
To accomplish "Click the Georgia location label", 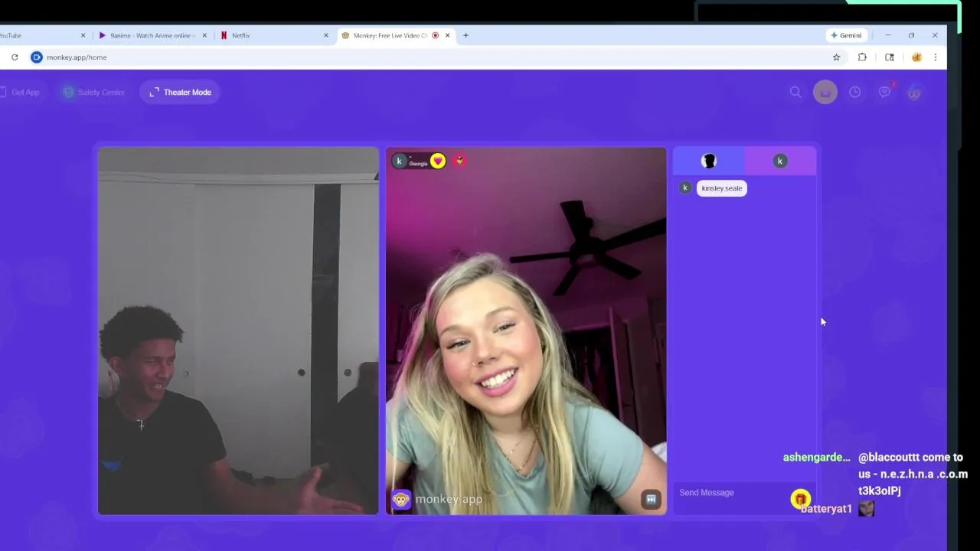I will [418, 163].
